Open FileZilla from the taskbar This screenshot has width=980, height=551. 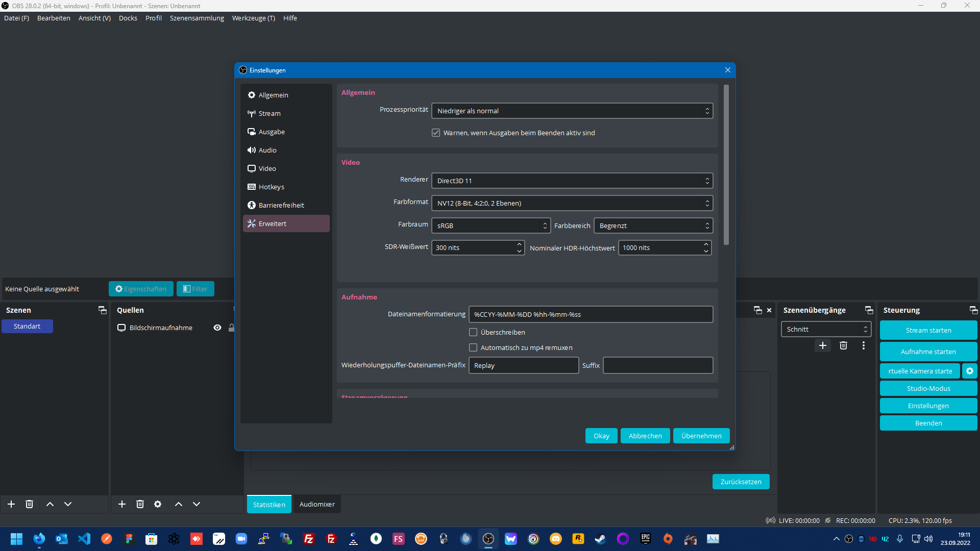[x=309, y=539]
